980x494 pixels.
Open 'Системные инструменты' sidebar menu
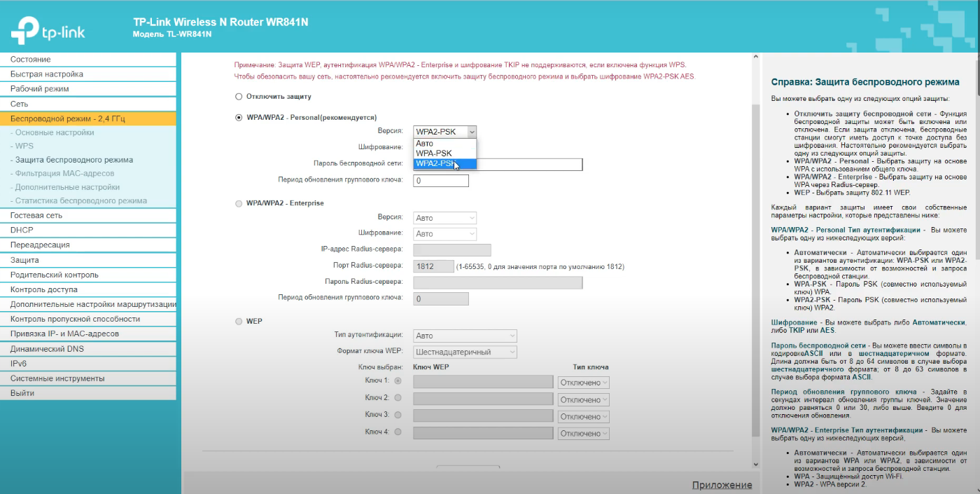(57, 378)
